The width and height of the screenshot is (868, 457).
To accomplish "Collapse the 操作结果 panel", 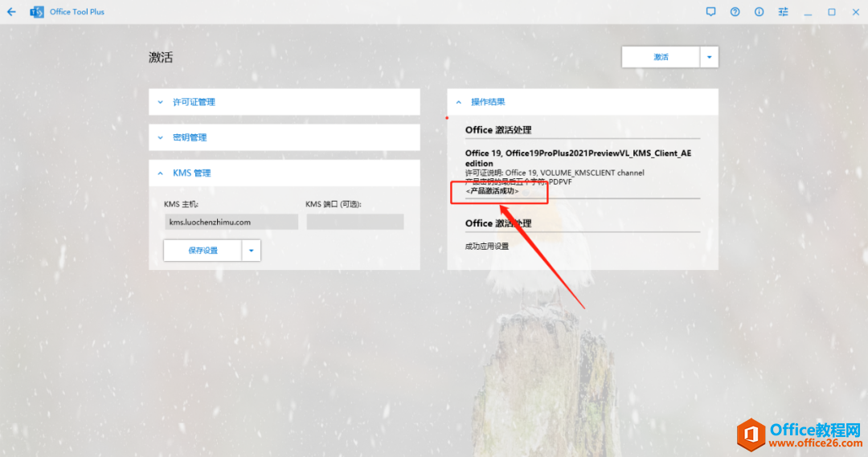I will pyautogui.click(x=583, y=102).
